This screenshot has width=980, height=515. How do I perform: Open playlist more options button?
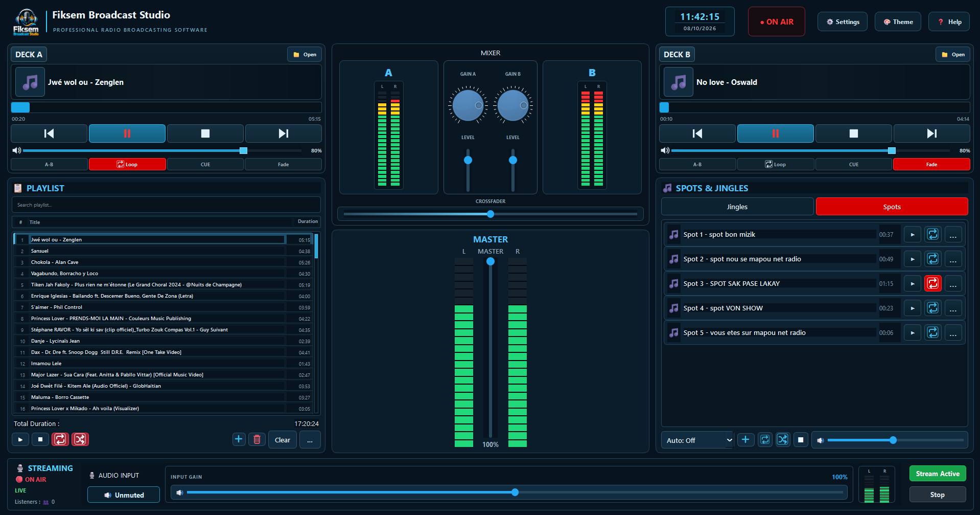310,440
